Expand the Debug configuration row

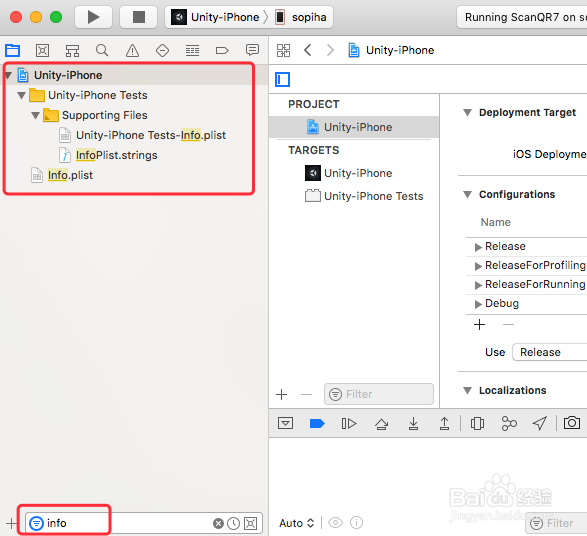click(x=478, y=304)
